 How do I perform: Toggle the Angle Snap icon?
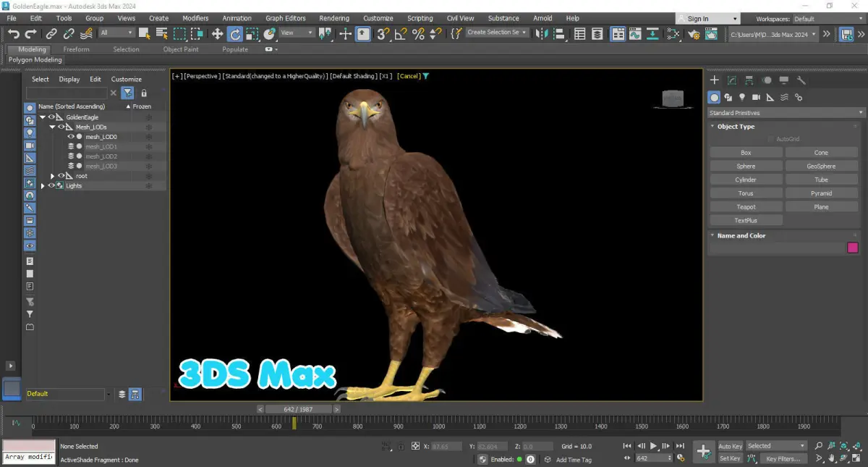[401, 33]
